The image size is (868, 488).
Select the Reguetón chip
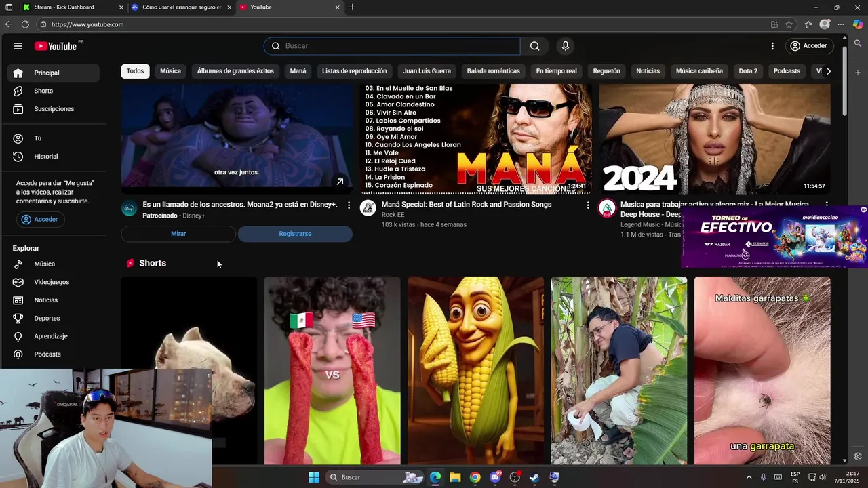click(606, 71)
